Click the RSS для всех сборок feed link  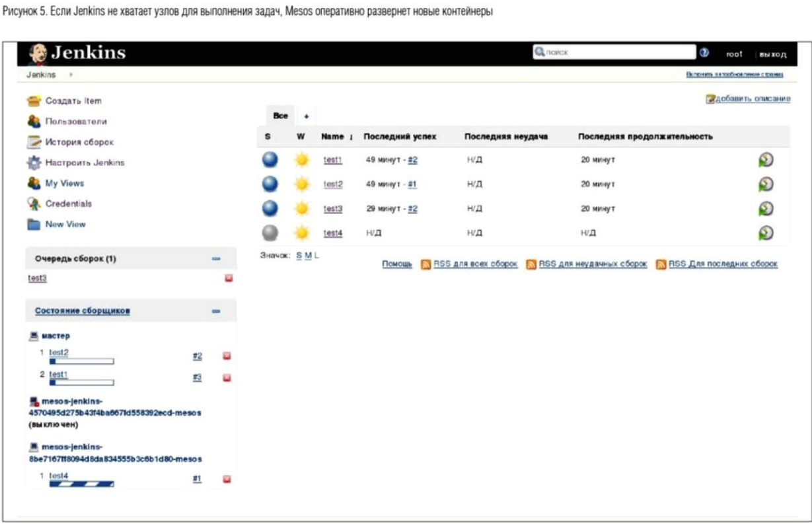474,264
